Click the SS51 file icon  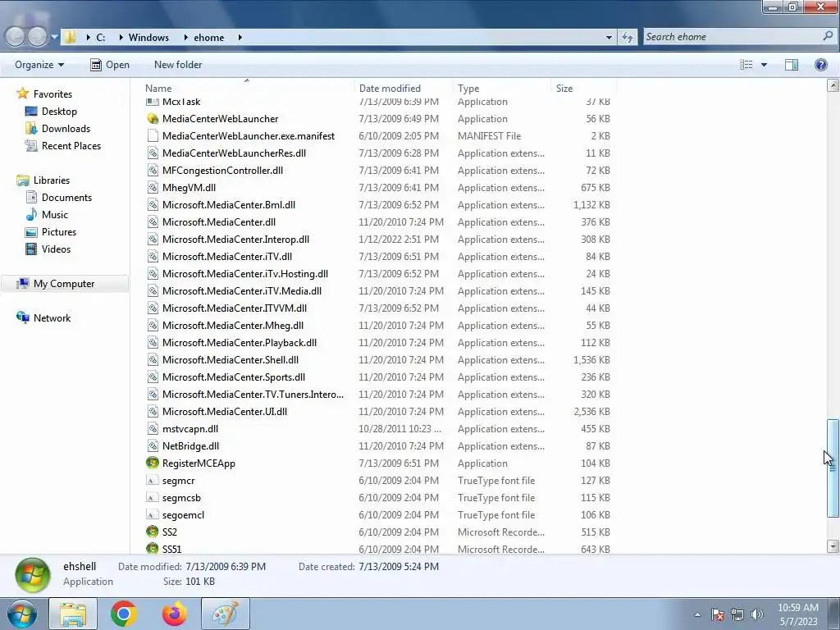153,549
